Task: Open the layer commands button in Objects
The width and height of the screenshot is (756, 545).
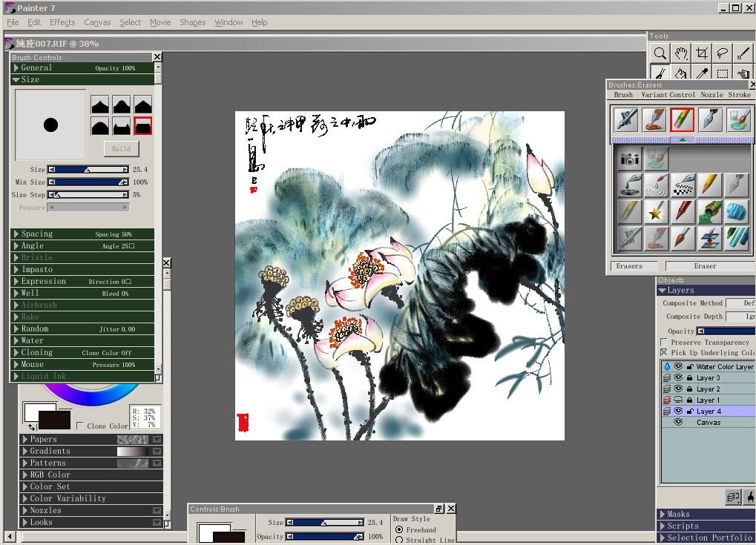Action: tap(733, 497)
